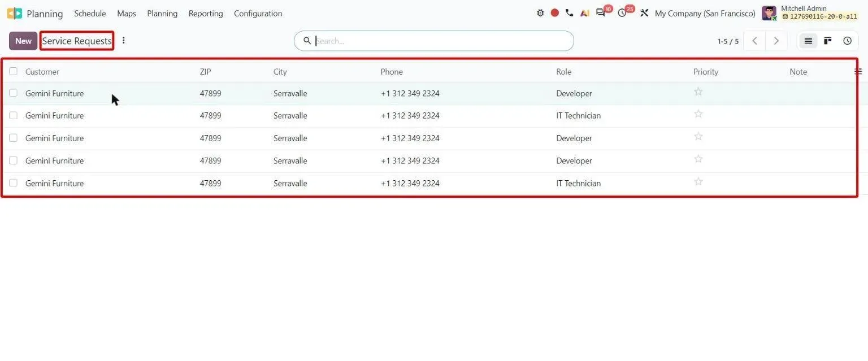Open the Planning app home icon
Viewport: 868px width, 361px height.
click(x=15, y=13)
